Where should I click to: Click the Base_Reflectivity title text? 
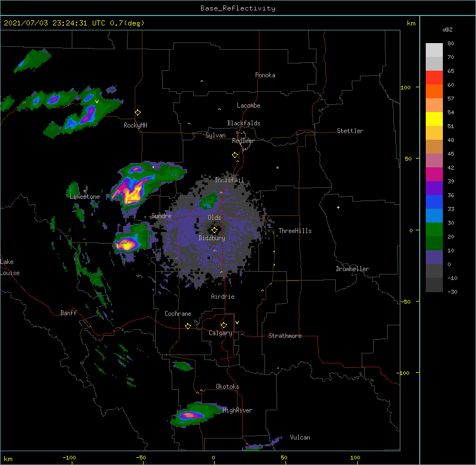[x=238, y=8]
